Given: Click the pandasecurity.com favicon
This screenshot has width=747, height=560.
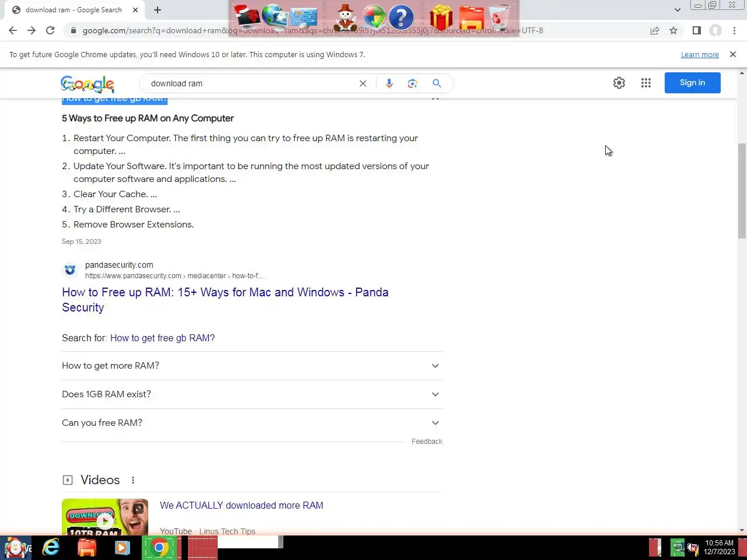Looking at the screenshot, I should click(x=70, y=269).
